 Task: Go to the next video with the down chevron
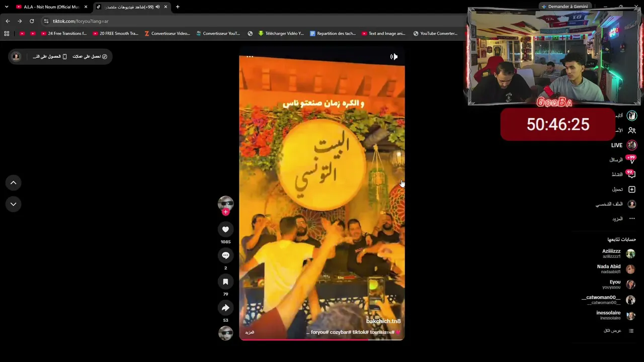14,204
